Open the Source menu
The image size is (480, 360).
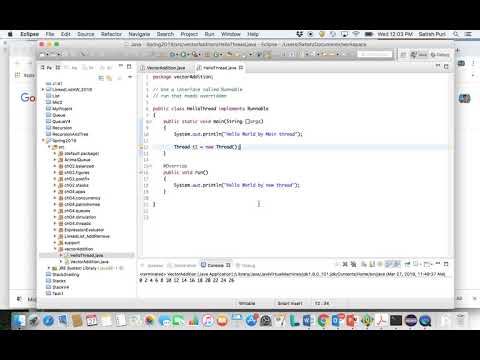[x=86, y=34]
